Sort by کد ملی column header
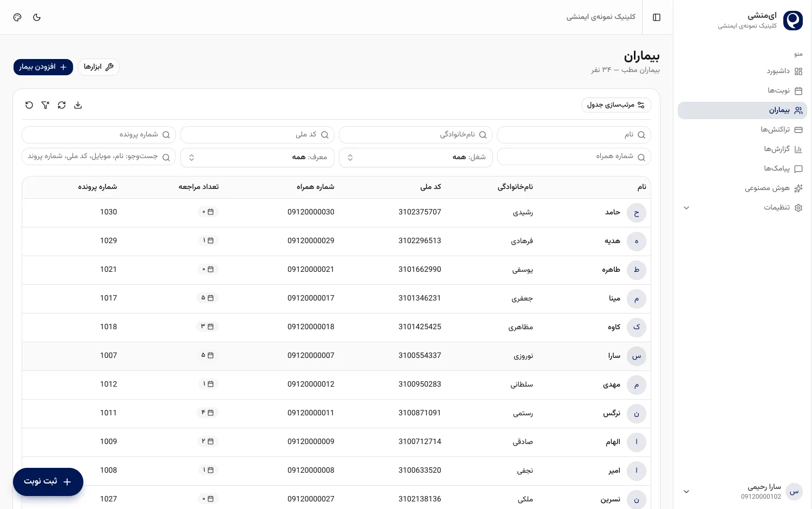The height and width of the screenshot is (509, 812). pos(431,187)
